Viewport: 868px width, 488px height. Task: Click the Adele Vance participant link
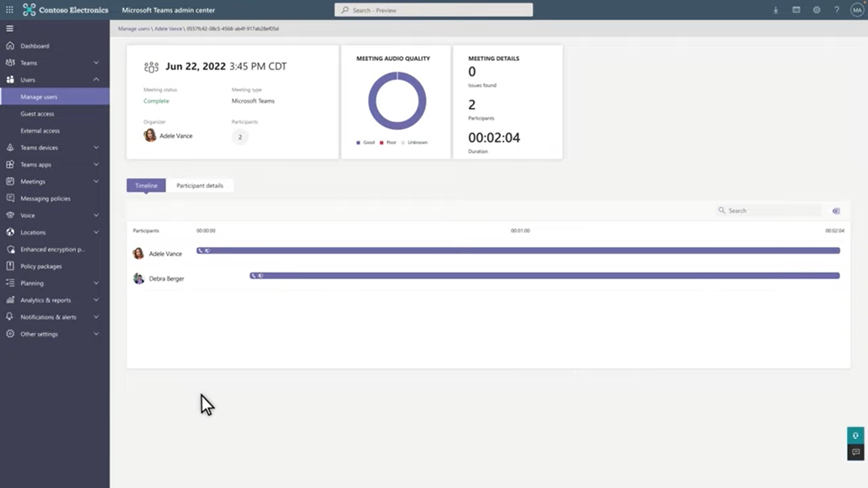[x=165, y=253]
